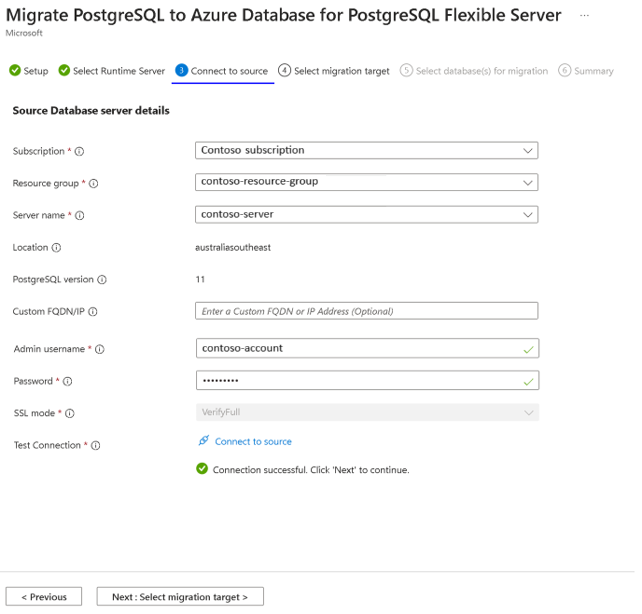This screenshot has height=614, width=642.
Task: Go to the Setup step tab
Action: point(29,71)
